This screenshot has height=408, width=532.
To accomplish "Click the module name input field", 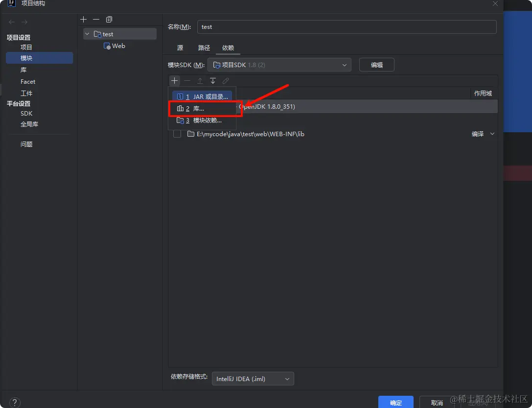I will (347, 27).
